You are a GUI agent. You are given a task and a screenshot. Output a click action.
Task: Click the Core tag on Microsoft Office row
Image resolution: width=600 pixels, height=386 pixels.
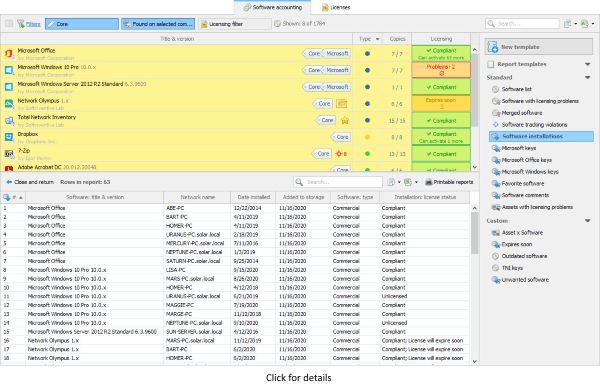pyautogui.click(x=312, y=54)
